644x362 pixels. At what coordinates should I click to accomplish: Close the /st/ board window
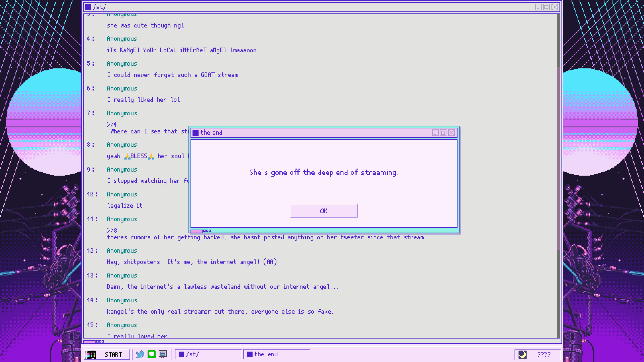555,7
